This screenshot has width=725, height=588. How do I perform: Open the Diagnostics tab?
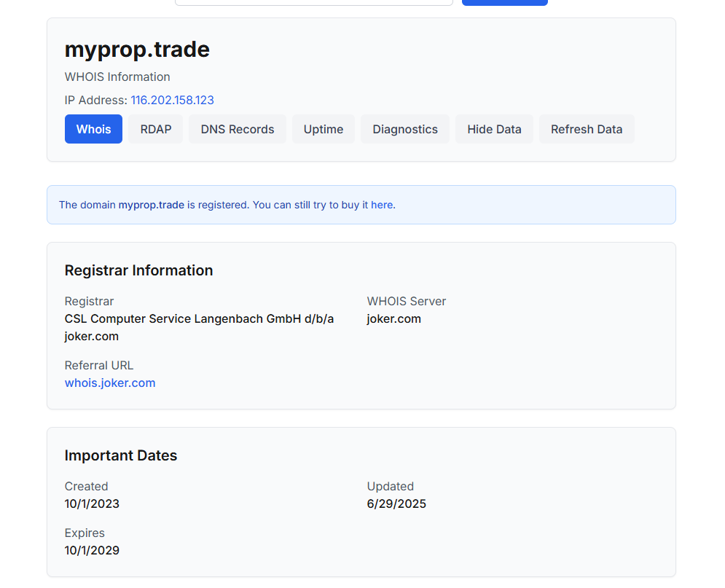(405, 129)
